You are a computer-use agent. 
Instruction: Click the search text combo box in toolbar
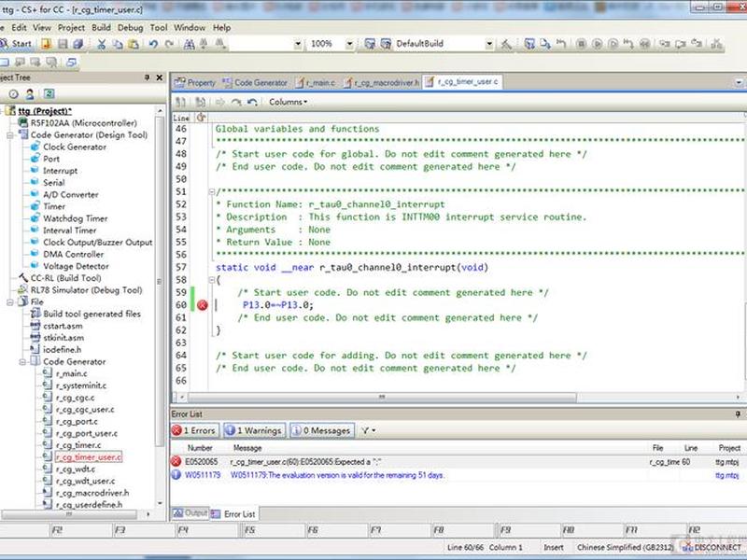[x=266, y=44]
